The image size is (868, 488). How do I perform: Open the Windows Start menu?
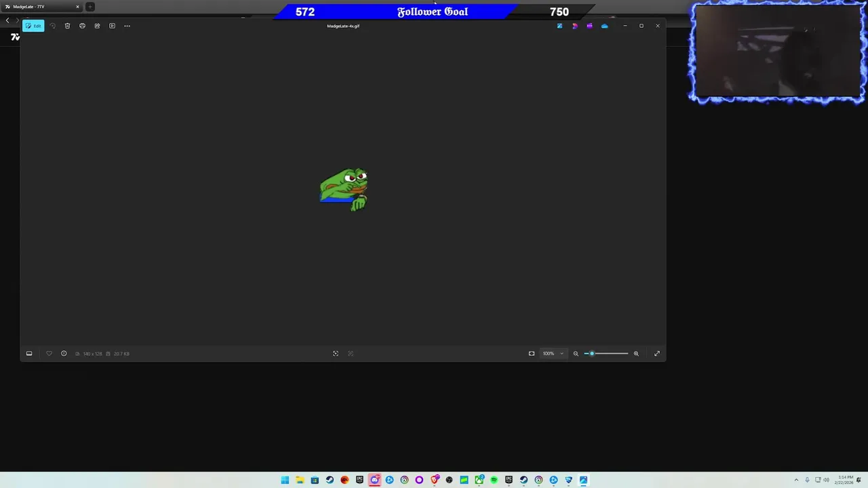tap(285, 480)
